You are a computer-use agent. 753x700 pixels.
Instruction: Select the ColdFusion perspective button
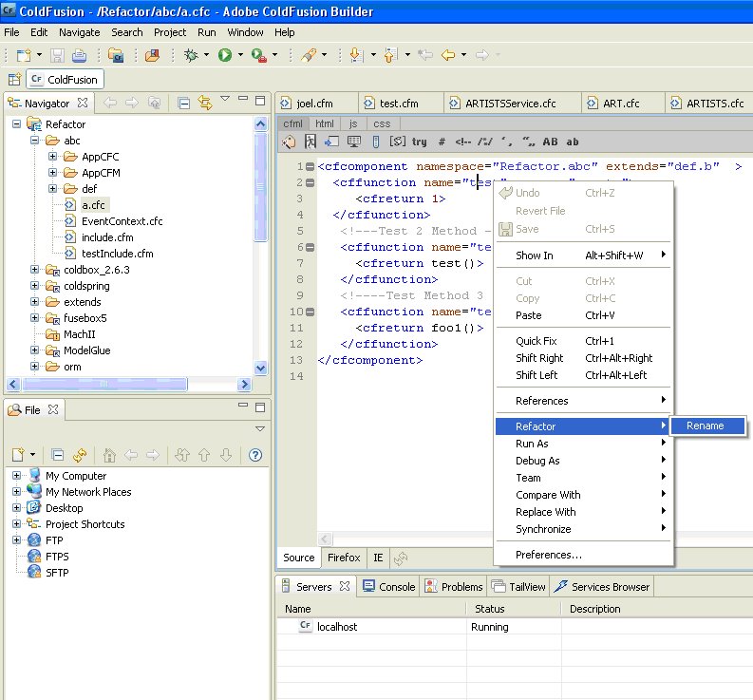65,79
